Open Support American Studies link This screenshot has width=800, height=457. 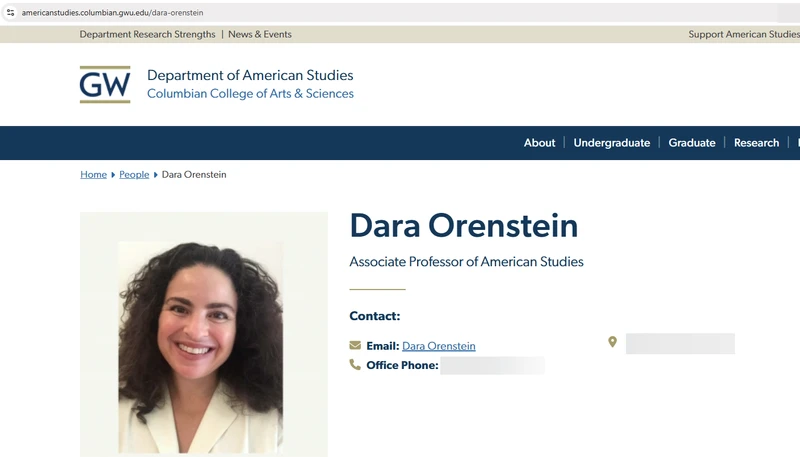744,34
